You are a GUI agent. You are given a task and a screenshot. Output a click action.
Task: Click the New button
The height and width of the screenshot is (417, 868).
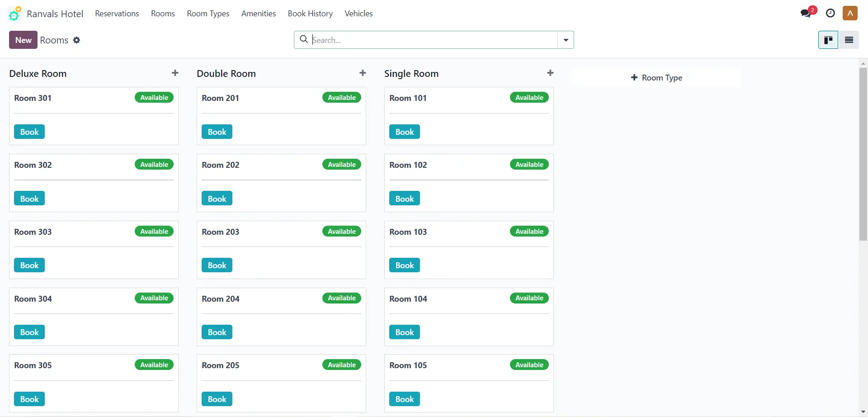23,40
